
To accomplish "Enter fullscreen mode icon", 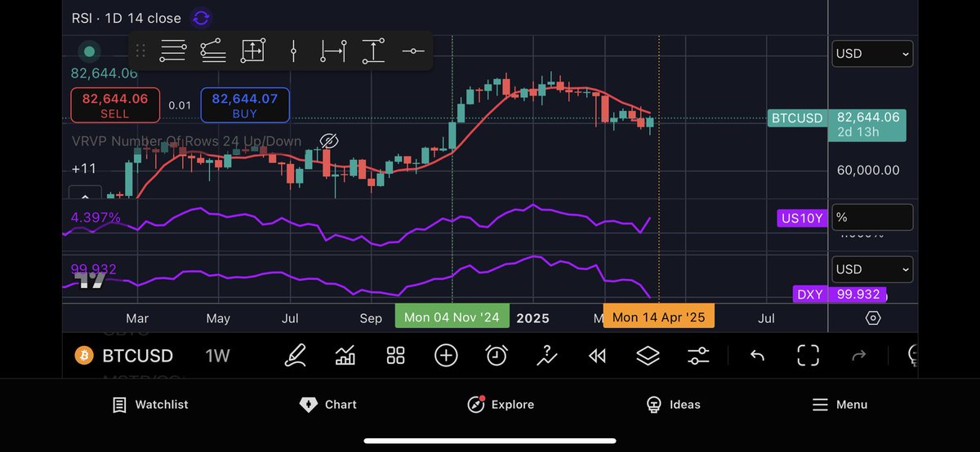I will [808, 355].
